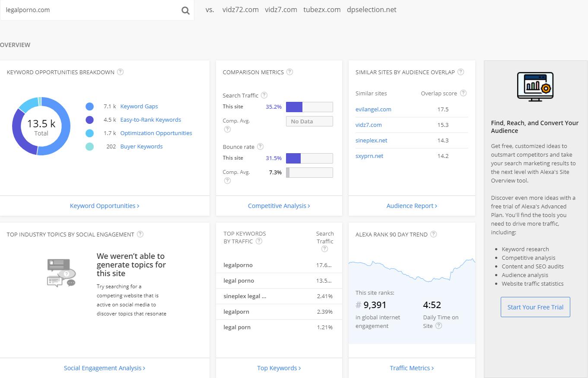588x378 pixels.
Task: Click help icon next to Comparison Metrics
Action: click(x=290, y=72)
